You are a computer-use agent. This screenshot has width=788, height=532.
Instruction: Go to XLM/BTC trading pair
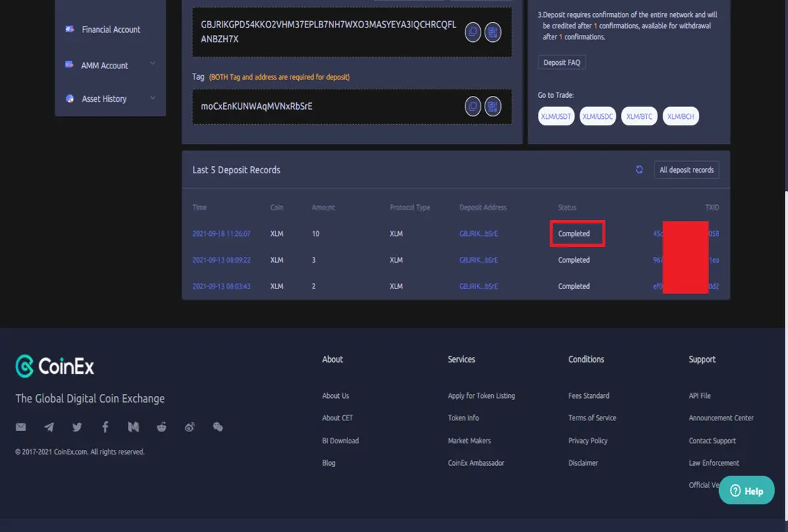pos(639,117)
